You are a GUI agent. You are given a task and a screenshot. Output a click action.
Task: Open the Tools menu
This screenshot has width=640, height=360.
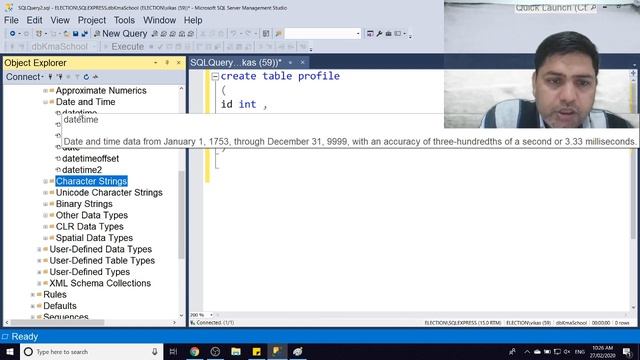(x=124, y=20)
